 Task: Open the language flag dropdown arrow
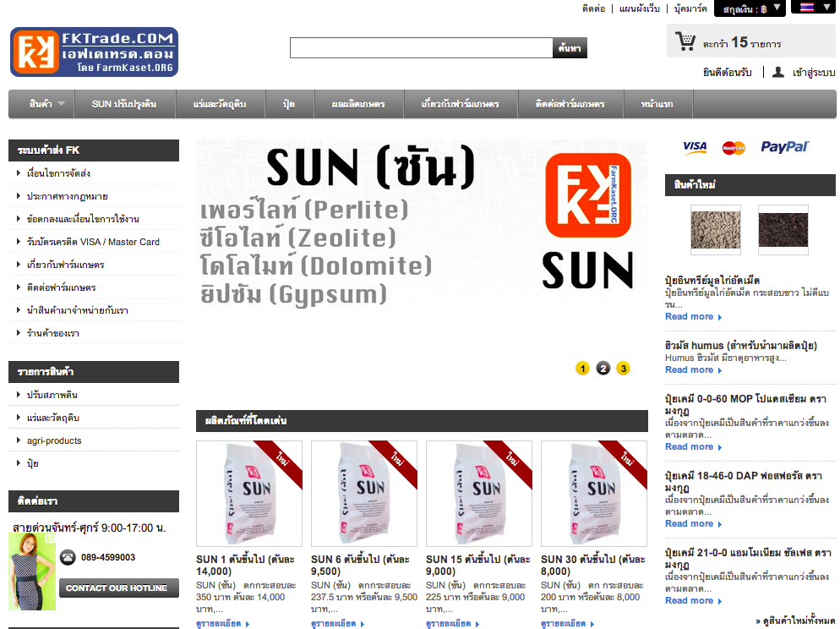coord(826,7)
